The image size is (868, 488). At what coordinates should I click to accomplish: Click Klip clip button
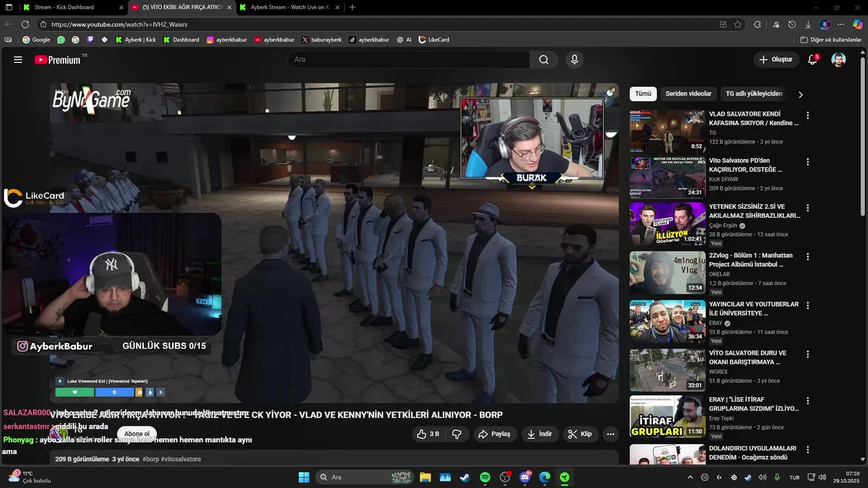click(580, 434)
